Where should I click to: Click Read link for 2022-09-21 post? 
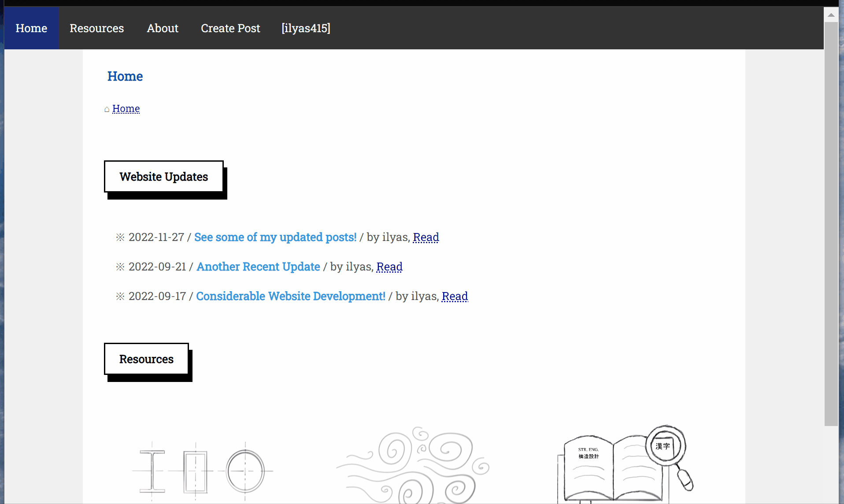389,267
